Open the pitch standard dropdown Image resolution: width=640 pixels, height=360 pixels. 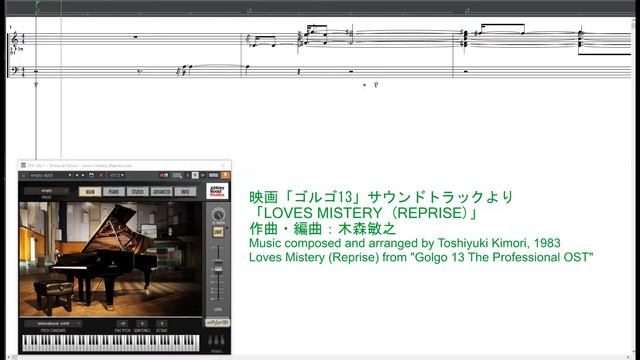point(53,324)
